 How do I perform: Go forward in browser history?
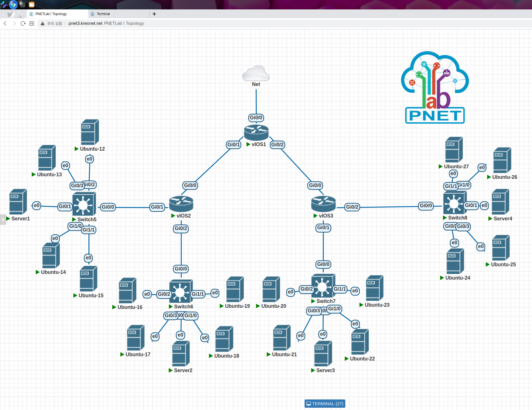(14, 23)
